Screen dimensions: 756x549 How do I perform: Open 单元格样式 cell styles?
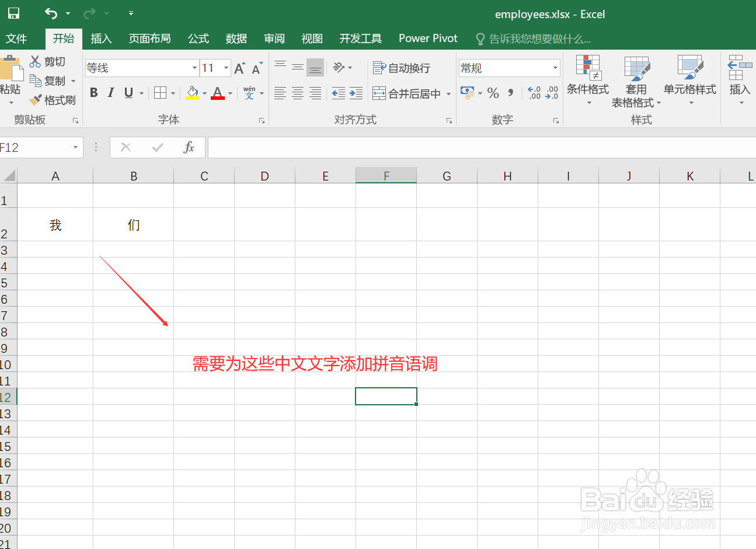[689, 80]
